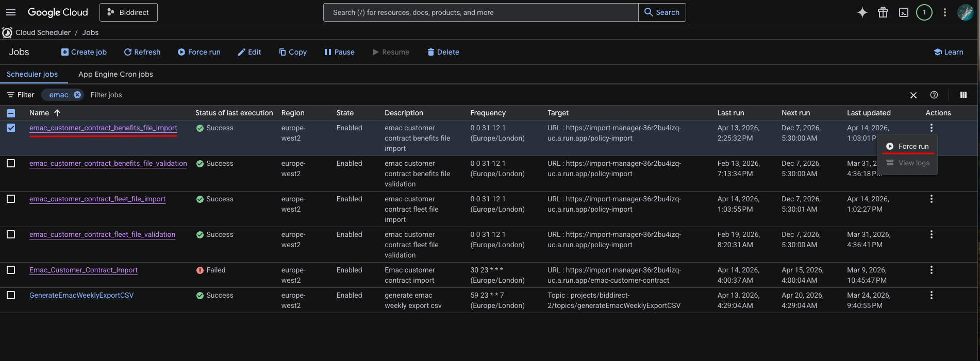Viewport: 980px width, 361px height.
Task: Open actions menu for emac_customer_contract_benefits_file_import
Action: 931,128
